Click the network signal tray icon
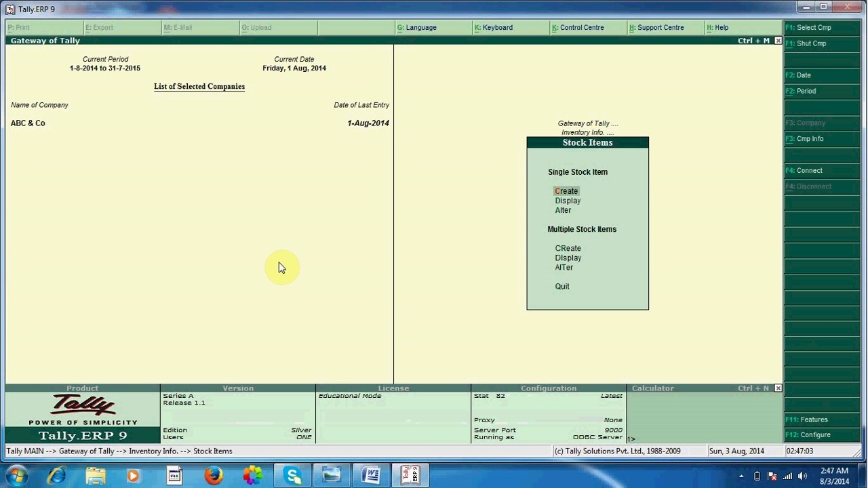868x488 pixels. tap(787, 476)
